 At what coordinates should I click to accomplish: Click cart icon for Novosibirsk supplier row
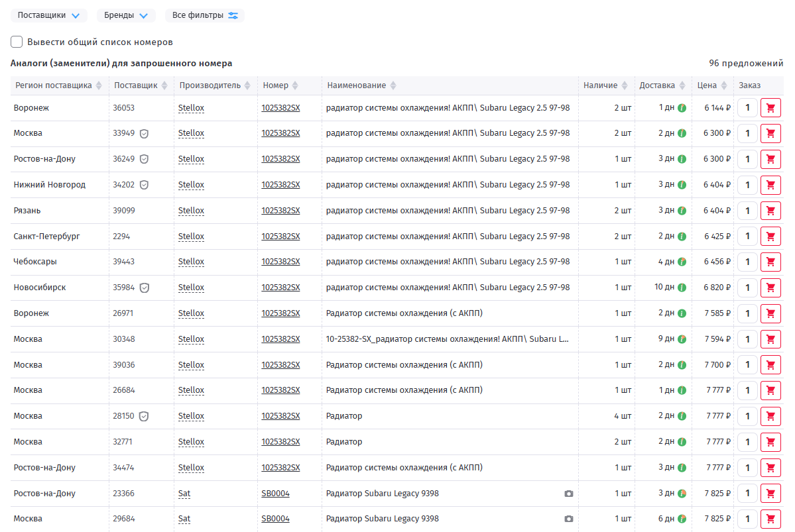coord(770,288)
